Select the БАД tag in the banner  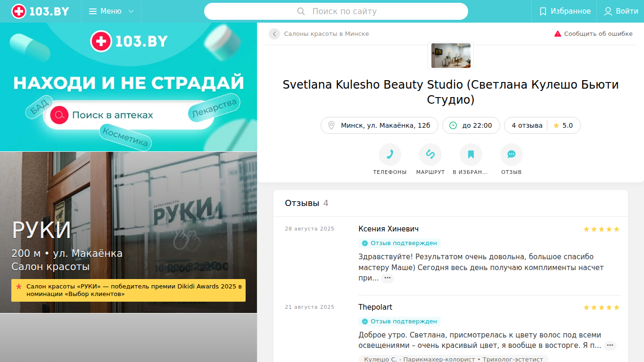[39, 107]
